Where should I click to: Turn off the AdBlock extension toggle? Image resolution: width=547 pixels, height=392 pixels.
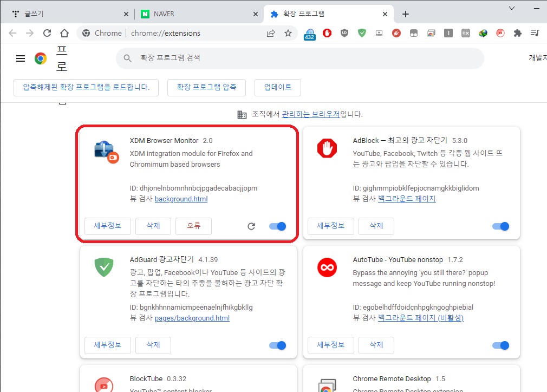pos(500,226)
